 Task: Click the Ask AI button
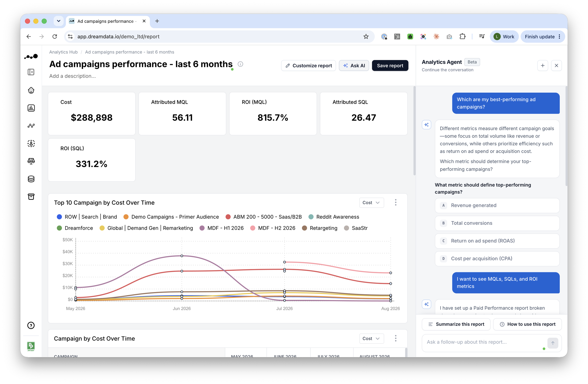(x=354, y=66)
